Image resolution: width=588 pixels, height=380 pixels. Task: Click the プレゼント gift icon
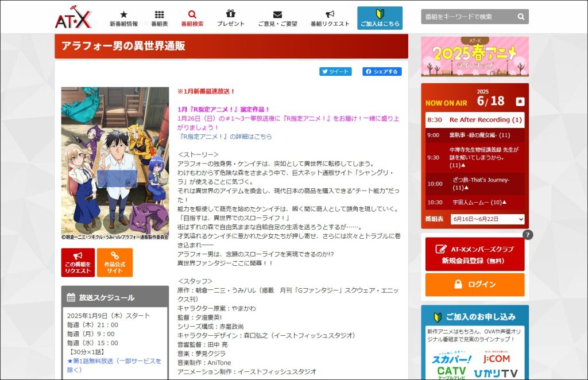tap(230, 12)
